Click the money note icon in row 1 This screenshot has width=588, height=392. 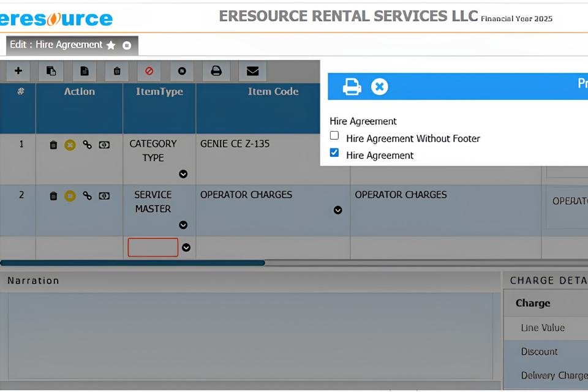pyautogui.click(x=104, y=145)
